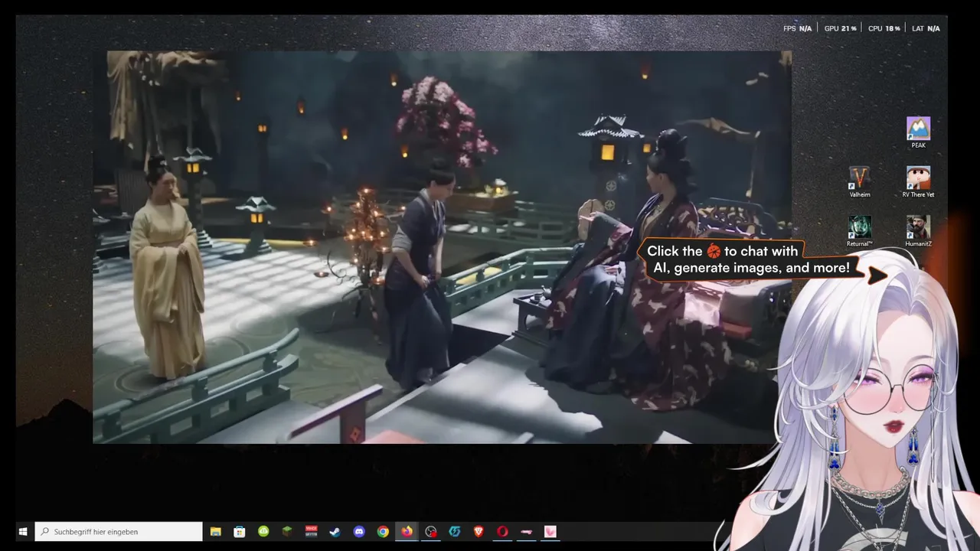The image size is (980, 551).
Task: Launch Google Chrome from the taskbar
Action: tap(383, 531)
